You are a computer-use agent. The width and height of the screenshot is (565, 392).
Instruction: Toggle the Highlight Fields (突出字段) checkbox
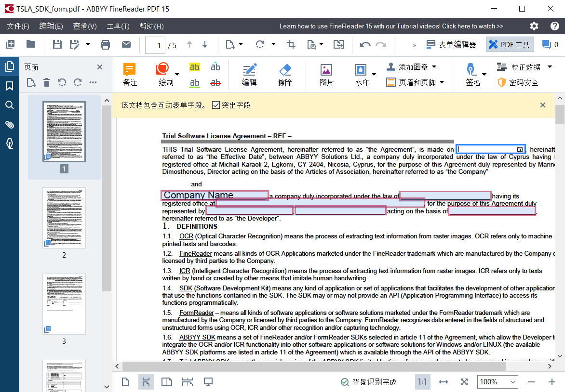click(216, 105)
